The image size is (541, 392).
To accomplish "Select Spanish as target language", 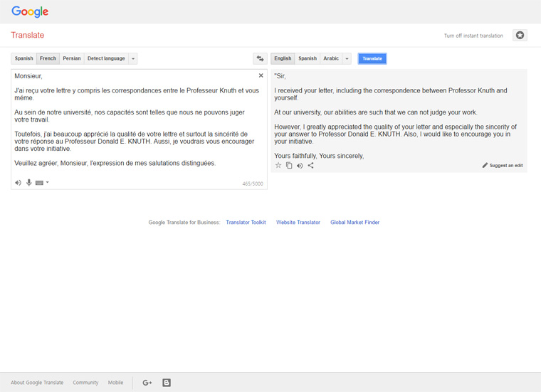I will click(x=308, y=58).
